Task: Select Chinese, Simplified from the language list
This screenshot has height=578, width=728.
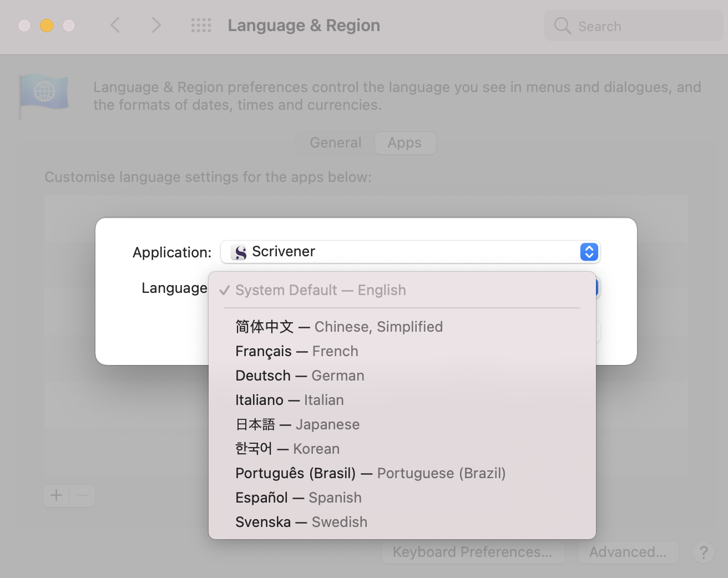Action: [402, 327]
